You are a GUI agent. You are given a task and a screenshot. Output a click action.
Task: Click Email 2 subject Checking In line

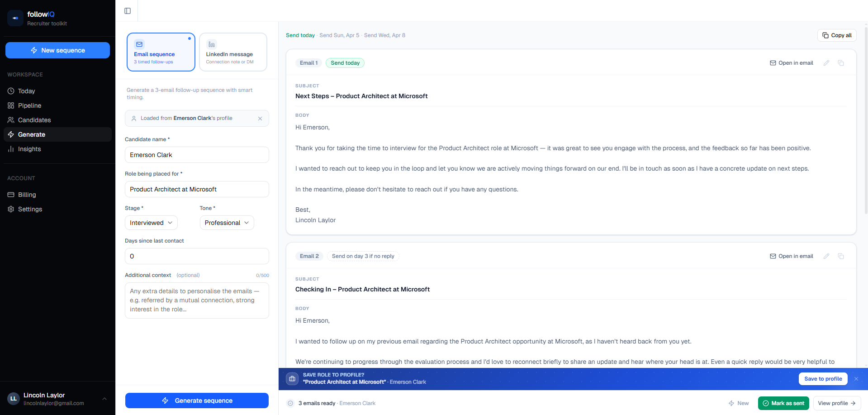tap(362, 289)
